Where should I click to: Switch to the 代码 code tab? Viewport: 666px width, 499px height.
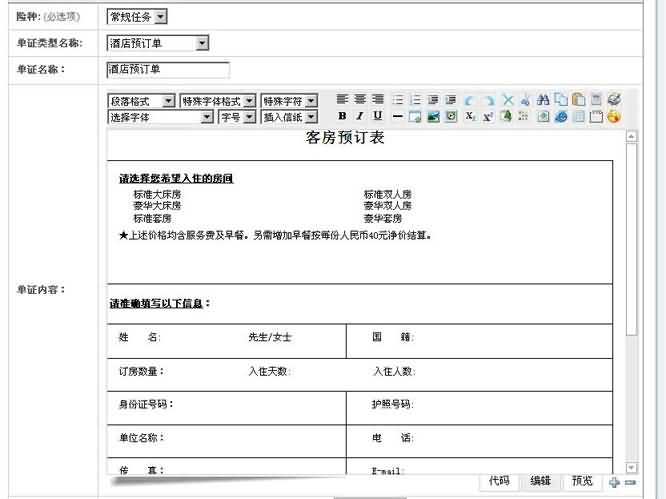click(499, 481)
